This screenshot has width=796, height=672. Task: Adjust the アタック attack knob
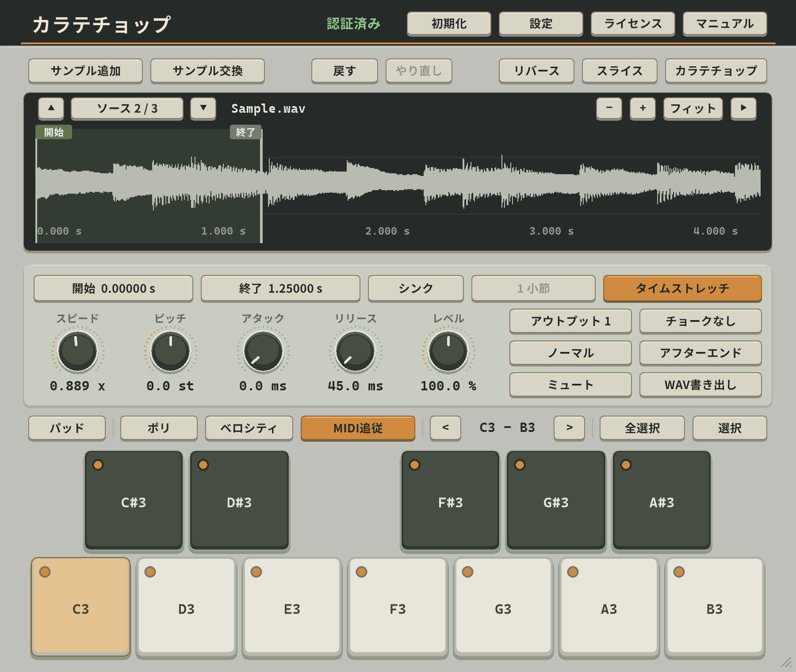click(264, 351)
